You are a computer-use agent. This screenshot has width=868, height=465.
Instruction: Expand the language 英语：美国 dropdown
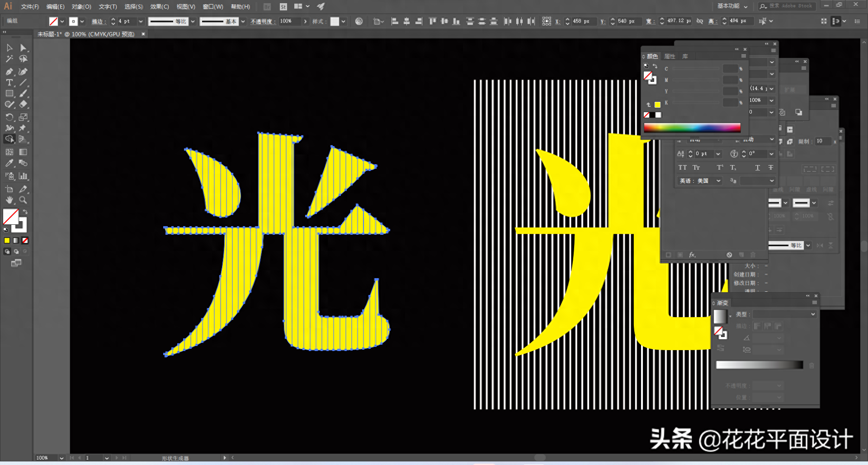tap(718, 180)
